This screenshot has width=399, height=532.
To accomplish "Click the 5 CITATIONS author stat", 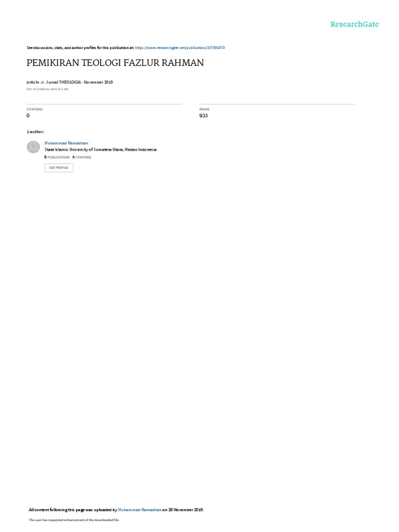I will [x=82, y=157].
